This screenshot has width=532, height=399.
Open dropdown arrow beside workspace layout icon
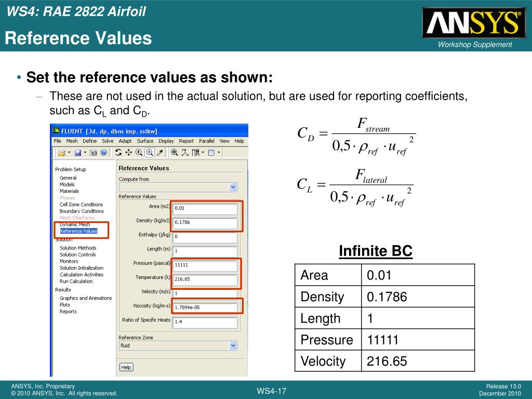(x=203, y=152)
